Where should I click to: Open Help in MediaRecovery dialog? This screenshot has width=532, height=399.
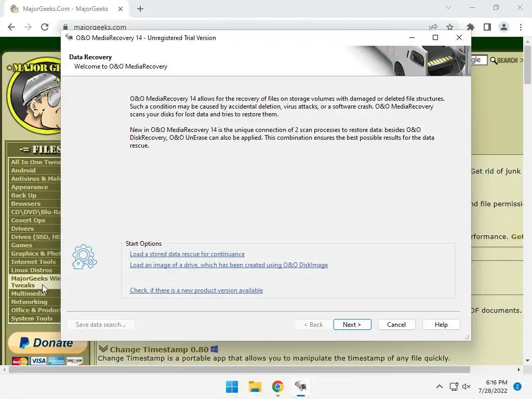[x=441, y=324]
